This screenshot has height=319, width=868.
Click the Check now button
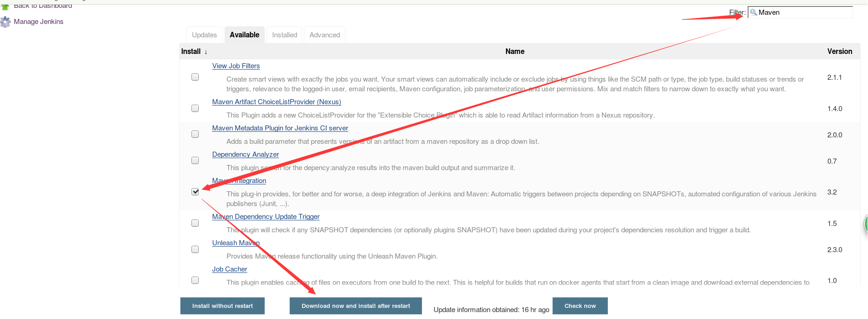click(580, 306)
